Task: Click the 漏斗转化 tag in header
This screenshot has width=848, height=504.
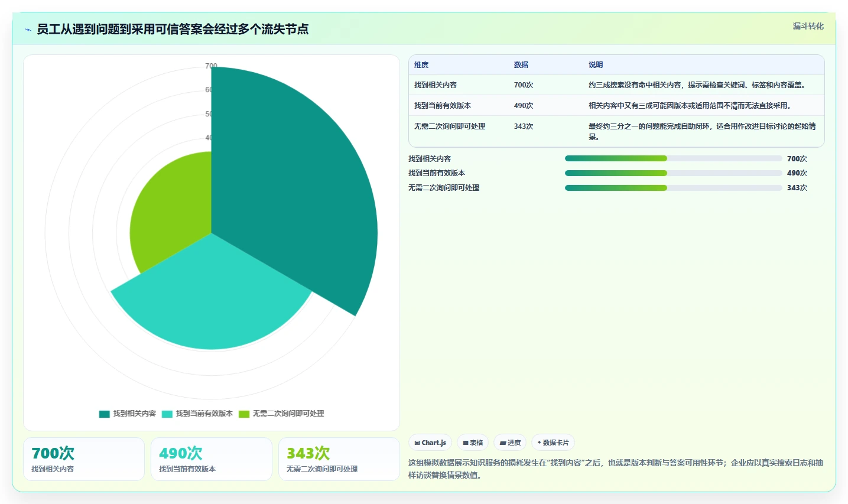Action: [808, 26]
